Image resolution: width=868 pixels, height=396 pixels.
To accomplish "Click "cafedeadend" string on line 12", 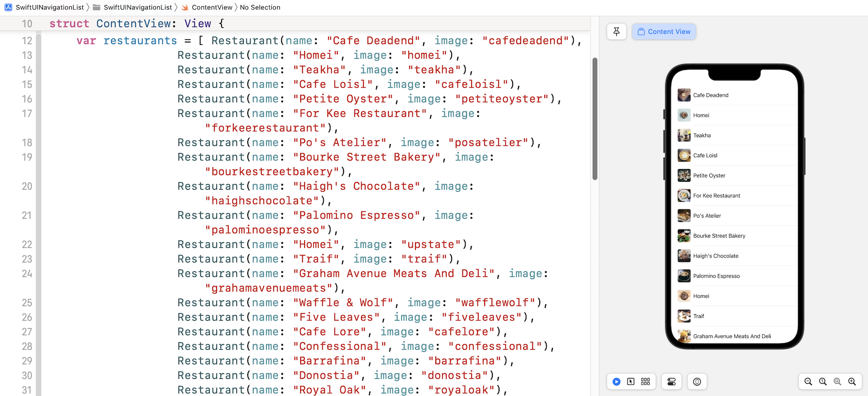I will (x=525, y=41).
